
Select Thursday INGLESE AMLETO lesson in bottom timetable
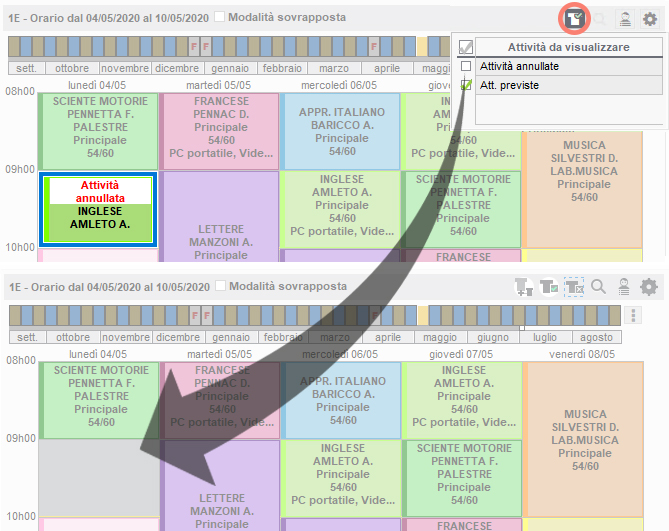click(463, 400)
